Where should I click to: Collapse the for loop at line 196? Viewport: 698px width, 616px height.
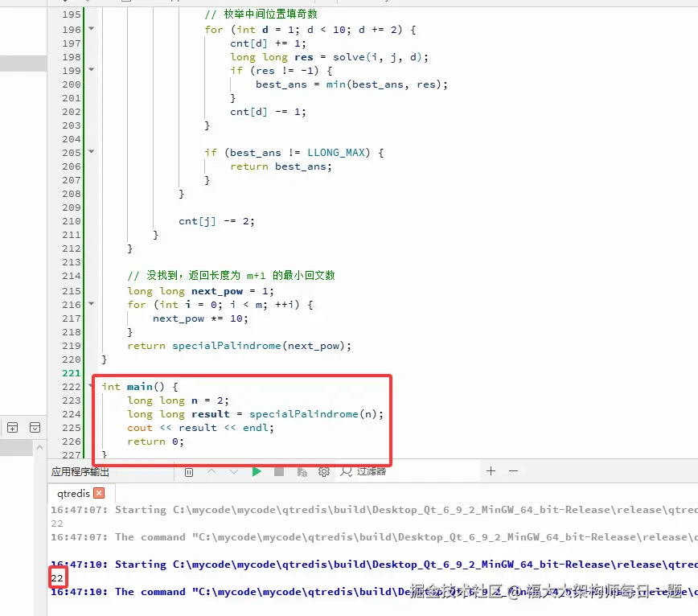[x=91, y=28]
